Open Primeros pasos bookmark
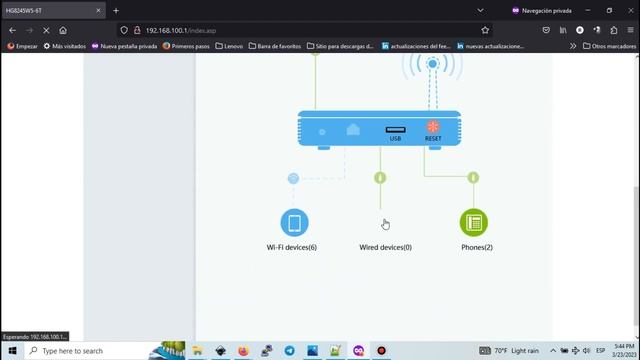Image resolution: width=640 pixels, height=360 pixels. tap(186, 46)
